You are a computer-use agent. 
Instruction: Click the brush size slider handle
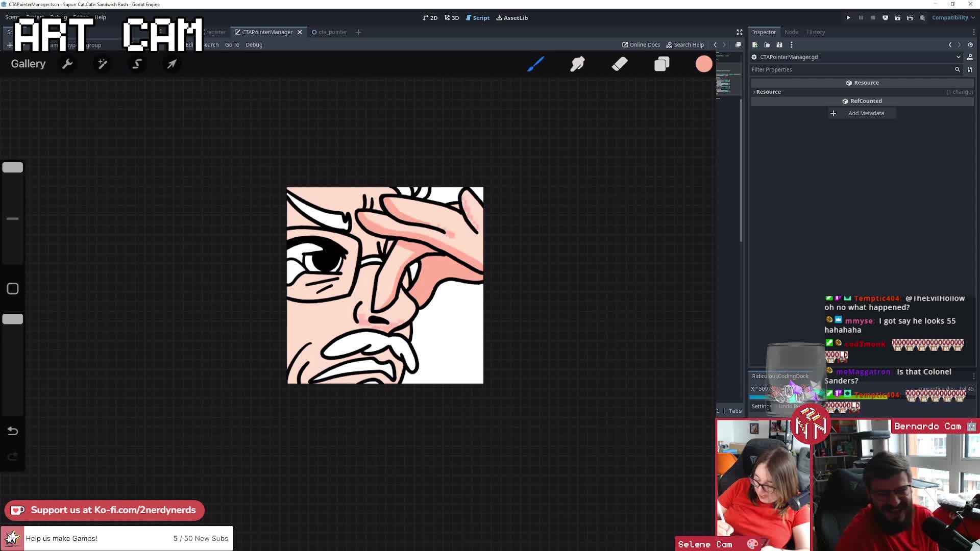(13, 167)
